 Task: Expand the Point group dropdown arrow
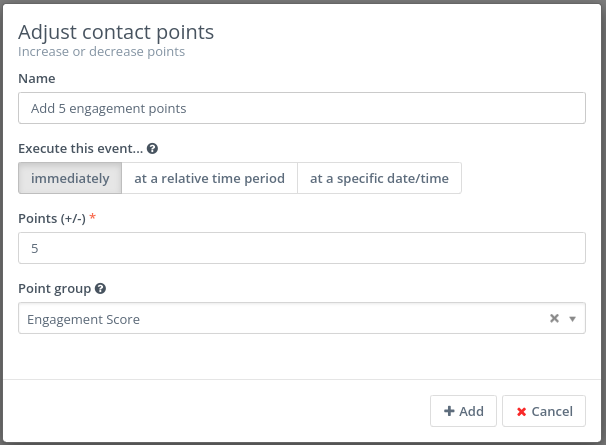(x=572, y=319)
